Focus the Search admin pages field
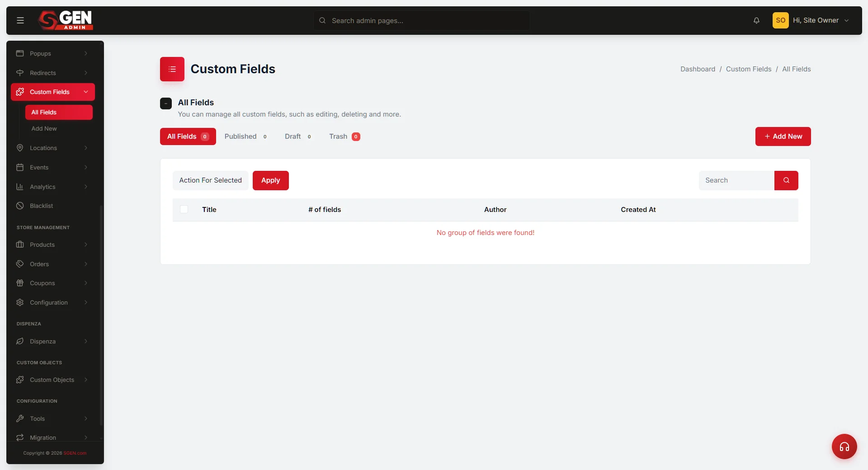The height and width of the screenshot is (470, 868). tap(422, 20)
